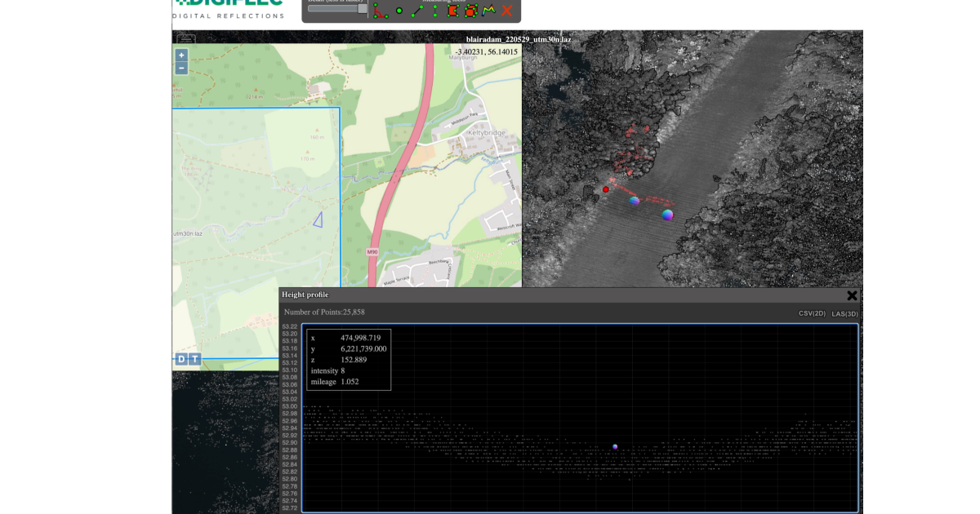The image size is (980, 514).
Task: Select the vertical height measurement tool
Action: point(434,10)
